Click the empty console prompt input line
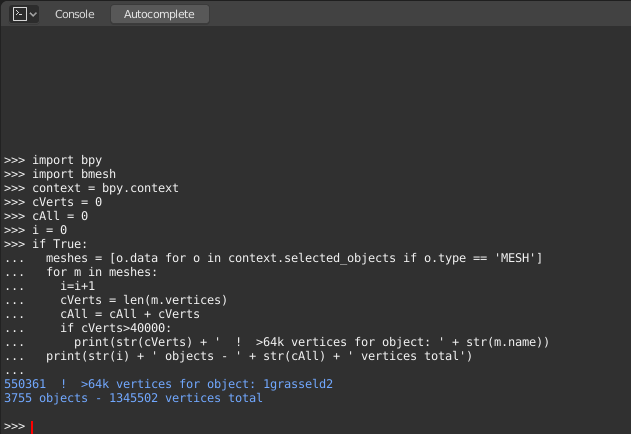Screen dimensions: 631x434 coord(300,426)
